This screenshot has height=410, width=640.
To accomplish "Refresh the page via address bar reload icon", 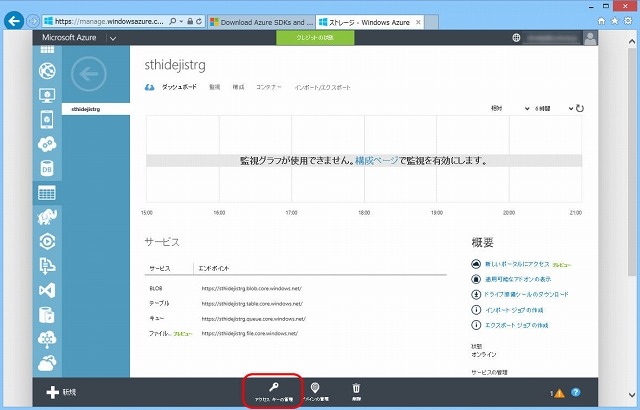I will [x=199, y=21].
